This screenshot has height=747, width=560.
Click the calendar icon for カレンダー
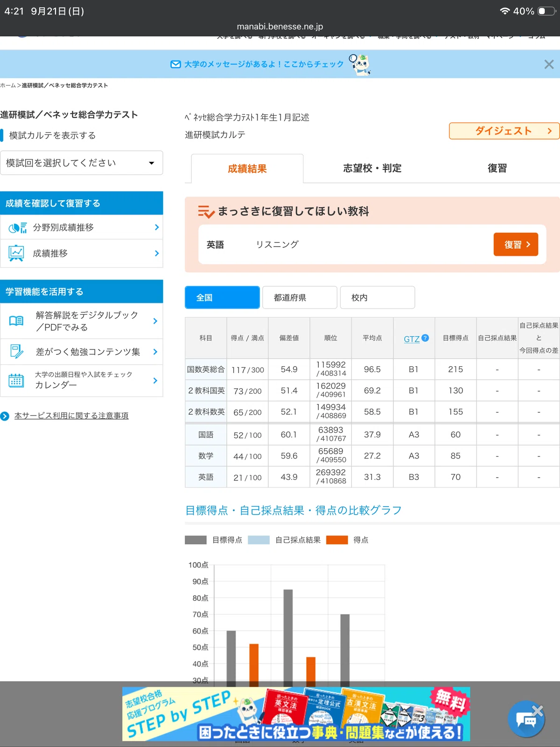click(x=16, y=381)
